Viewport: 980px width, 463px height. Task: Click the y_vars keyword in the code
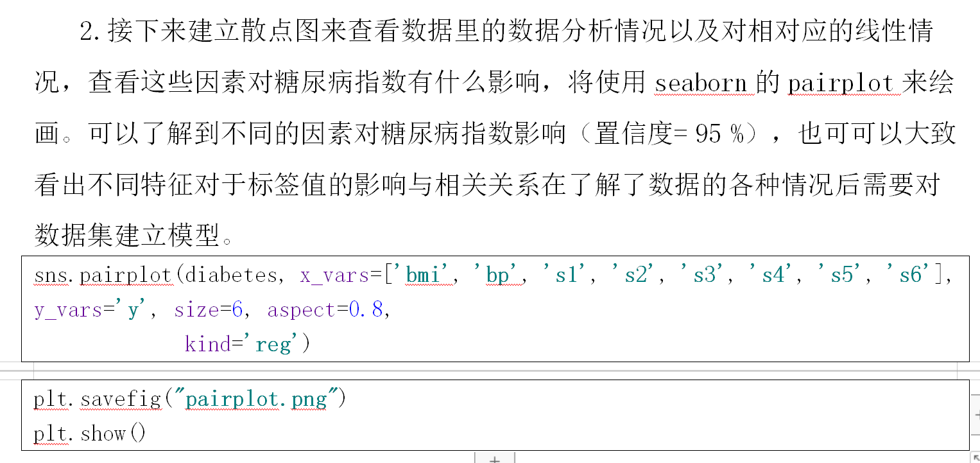click(x=69, y=310)
